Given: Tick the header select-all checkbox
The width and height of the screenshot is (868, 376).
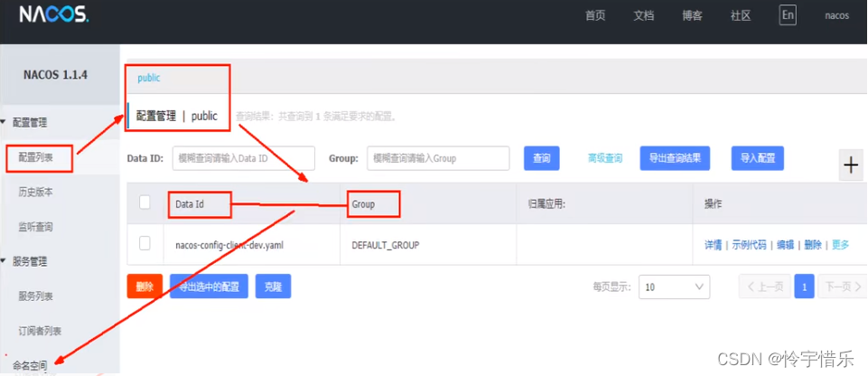Looking at the screenshot, I should [x=145, y=202].
